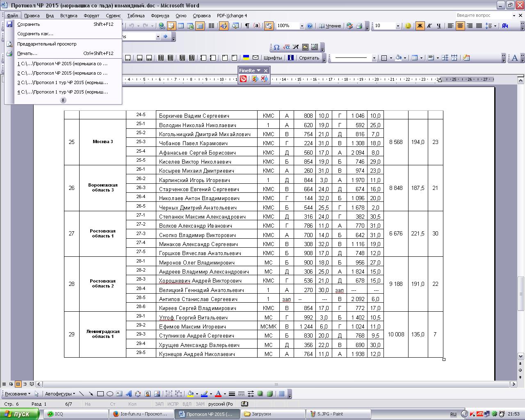Toggle Underline (Ч) formatting
The height and width of the screenshot is (420, 525).
[438, 26]
